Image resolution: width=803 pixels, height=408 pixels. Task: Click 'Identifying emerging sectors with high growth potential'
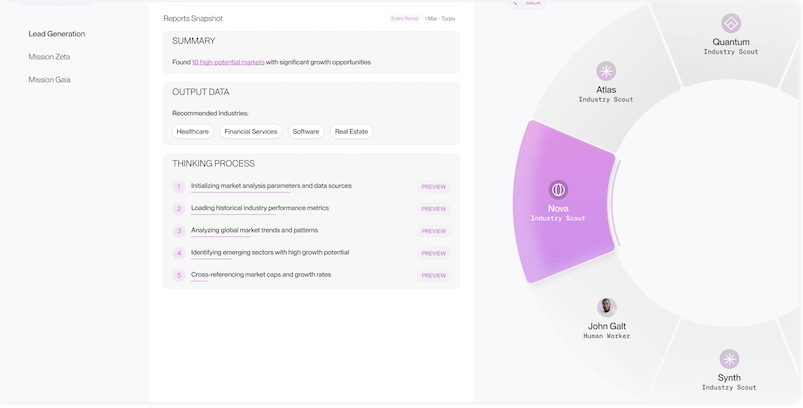click(270, 252)
